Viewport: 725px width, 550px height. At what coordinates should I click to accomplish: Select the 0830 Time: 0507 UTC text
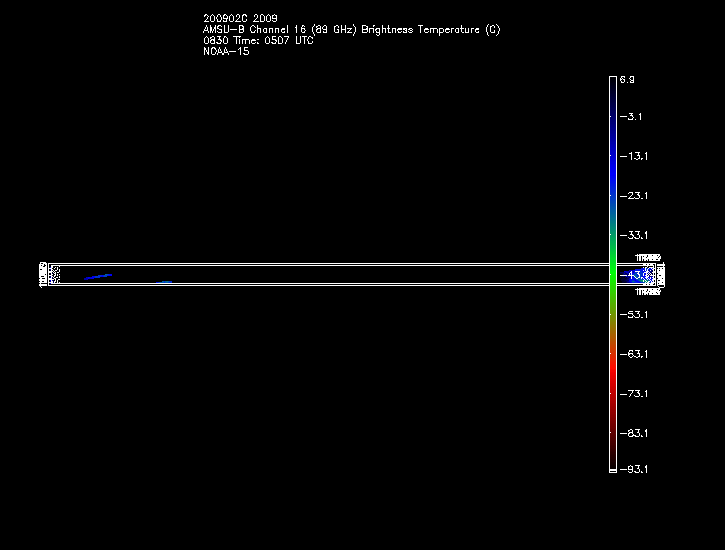258,41
